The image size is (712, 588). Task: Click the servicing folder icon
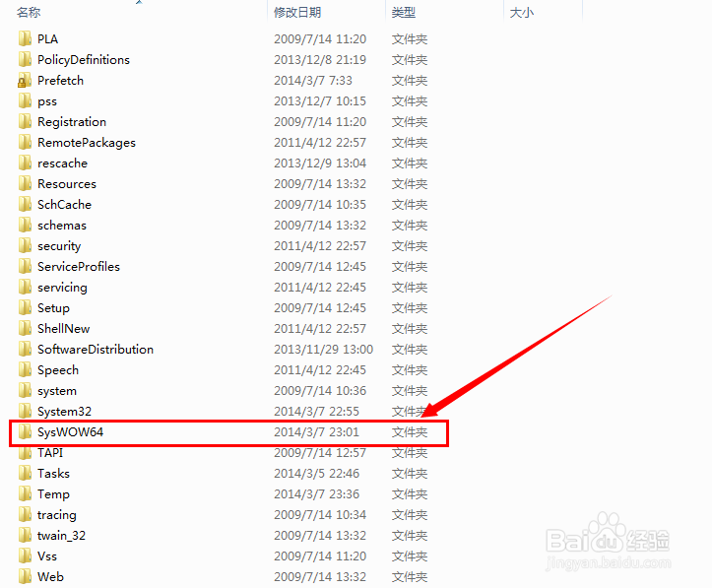pyautogui.click(x=25, y=287)
